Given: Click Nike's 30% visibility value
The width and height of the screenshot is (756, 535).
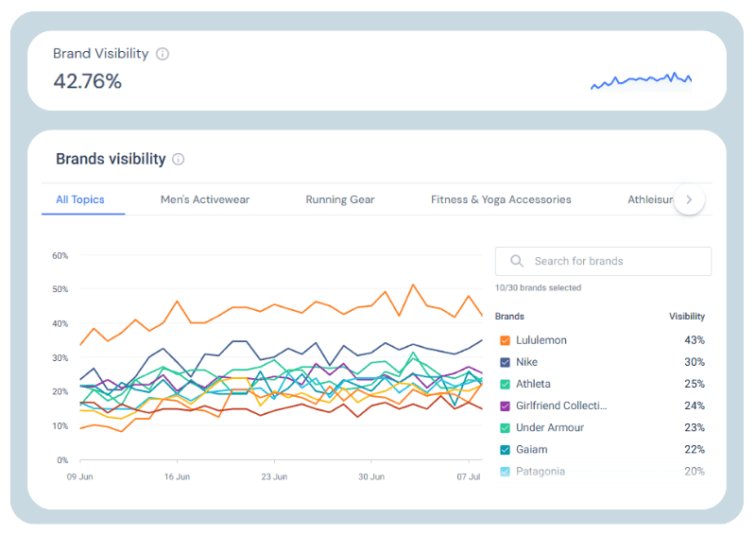Looking at the screenshot, I should (695, 362).
